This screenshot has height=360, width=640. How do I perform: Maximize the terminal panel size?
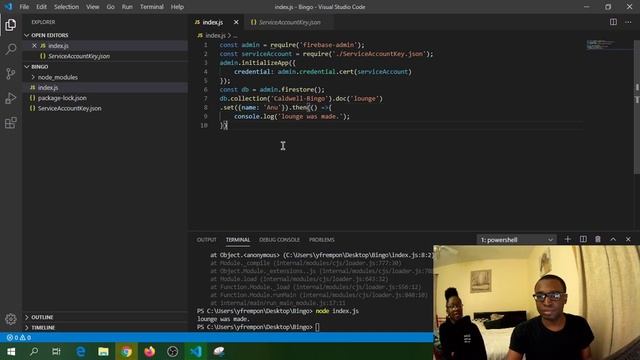click(613, 239)
